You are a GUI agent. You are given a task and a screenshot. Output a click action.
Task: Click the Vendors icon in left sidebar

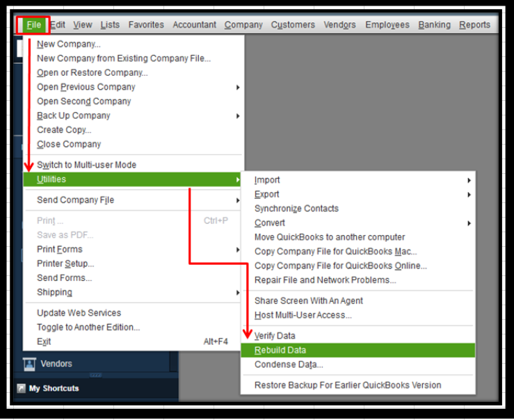coord(29,364)
